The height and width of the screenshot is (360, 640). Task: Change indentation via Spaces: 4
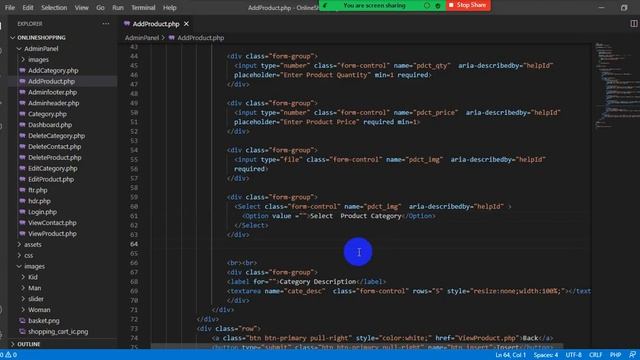545,355
